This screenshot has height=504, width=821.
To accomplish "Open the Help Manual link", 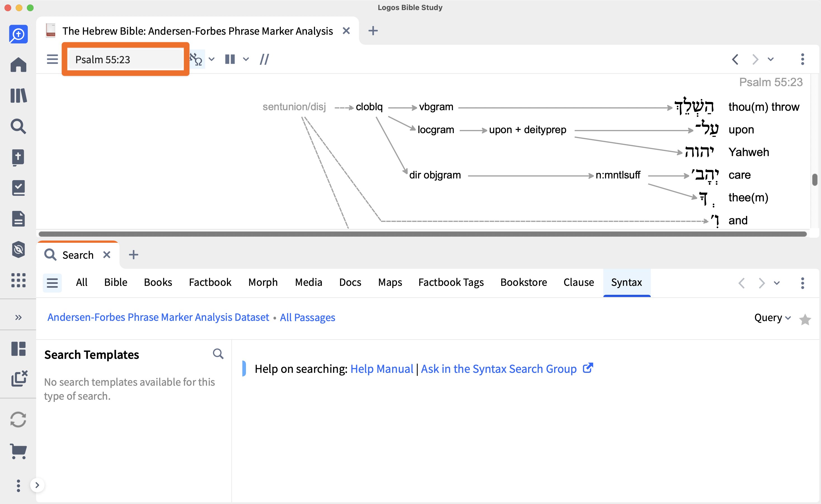I will pos(382,369).
